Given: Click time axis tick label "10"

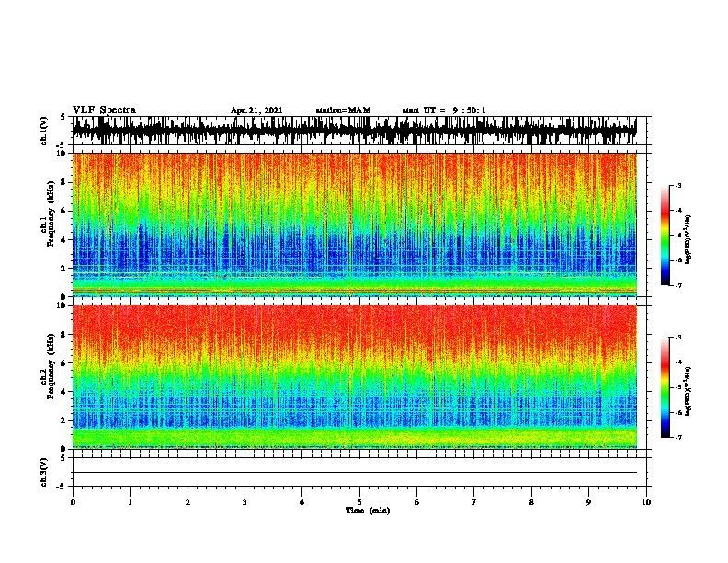Looking at the screenshot, I should point(646,502).
